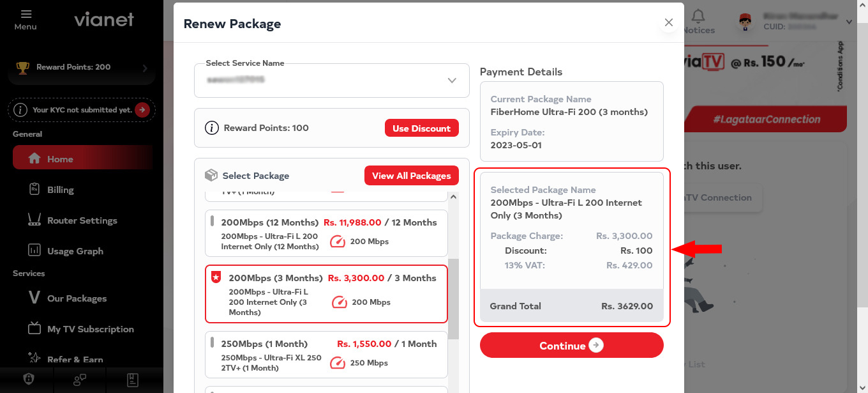The width and height of the screenshot is (868, 393).
Task: Open the Notices bell icon
Action: [699, 16]
